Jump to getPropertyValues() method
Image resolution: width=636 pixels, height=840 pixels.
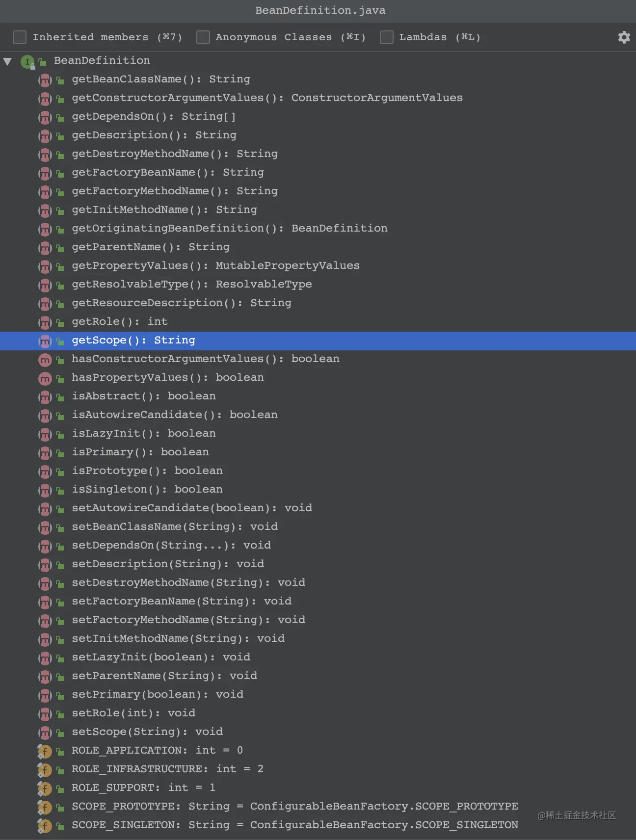(x=215, y=266)
